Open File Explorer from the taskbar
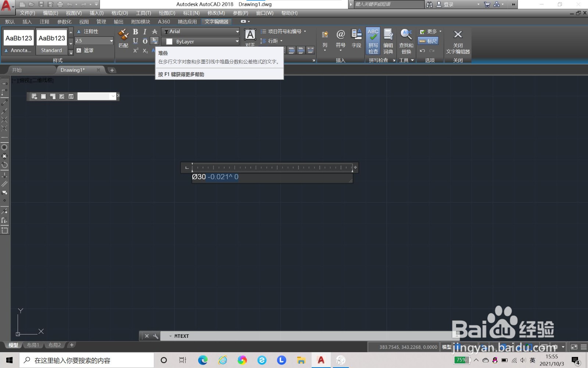The height and width of the screenshot is (368, 588). pos(301,360)
